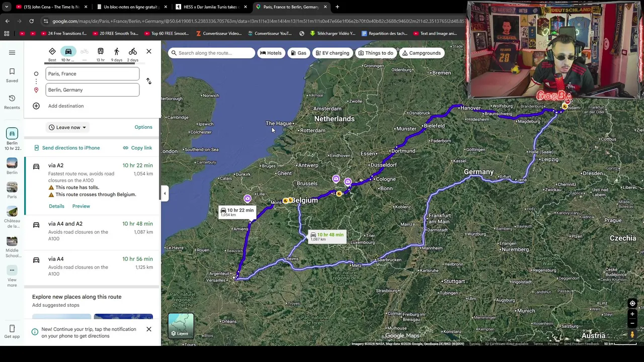The height and width of the screenshot is (362, 644).
Task: Open the Google Maps hamburger menu
Action: pos(12,52)
